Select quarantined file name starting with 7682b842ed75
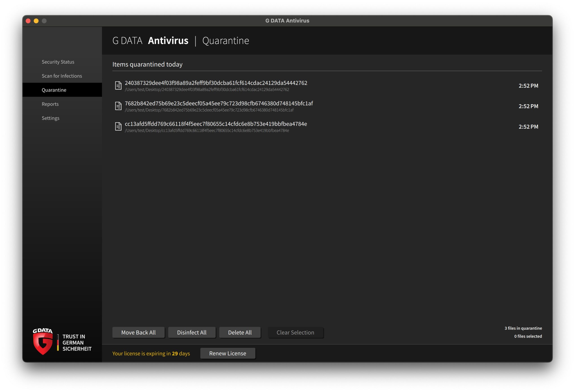Image resolution: width=575 pixels, height=392 pixels. (x=219, y=103)
